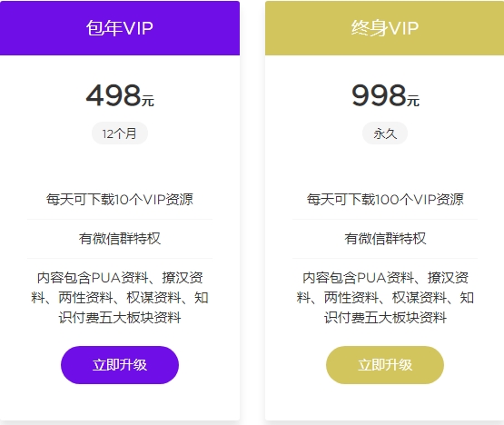Click 识付费五大板块资料 line in 终身VIP card

[385, 318]
